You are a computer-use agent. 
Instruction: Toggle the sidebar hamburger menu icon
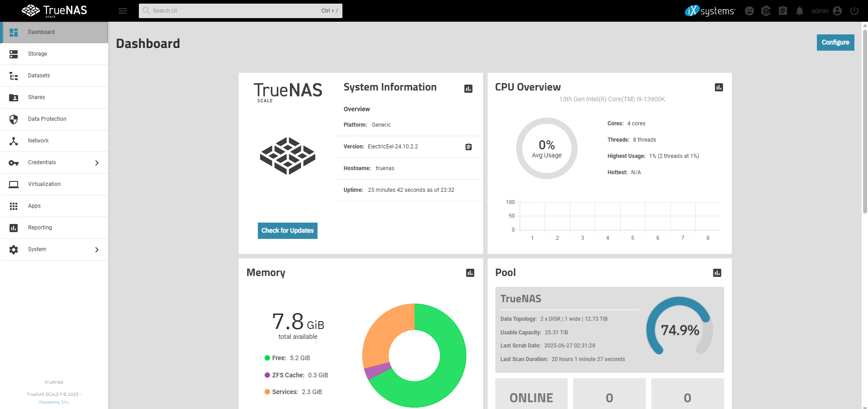pyautogui.click(x=123, y=11)
